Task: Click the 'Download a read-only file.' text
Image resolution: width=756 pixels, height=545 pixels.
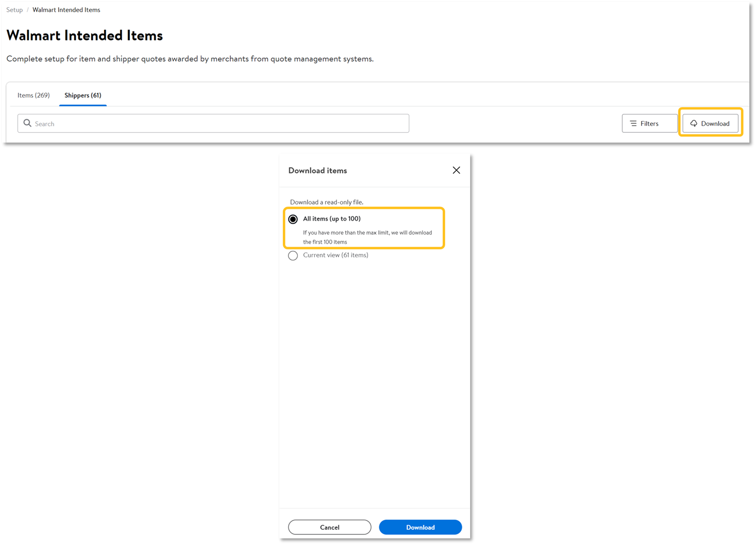Action: (x=327, y=202)
